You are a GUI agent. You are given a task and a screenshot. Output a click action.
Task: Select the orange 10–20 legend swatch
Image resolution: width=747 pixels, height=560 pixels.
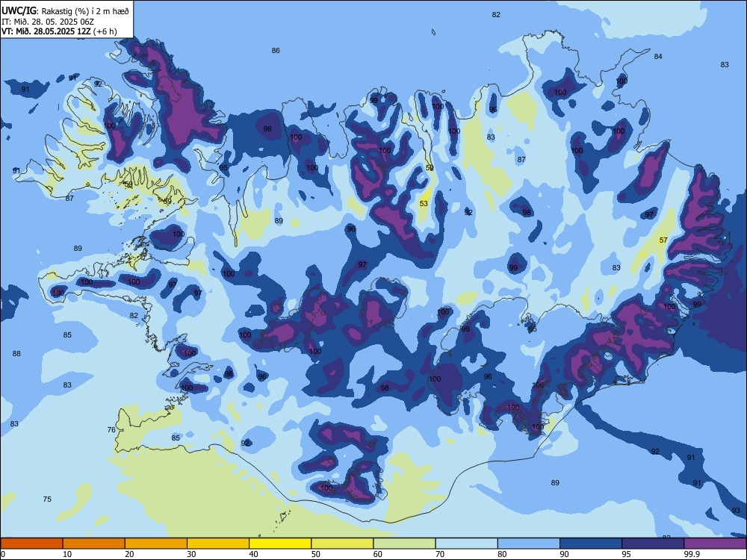pyautogui.click(x=94, y=544)
